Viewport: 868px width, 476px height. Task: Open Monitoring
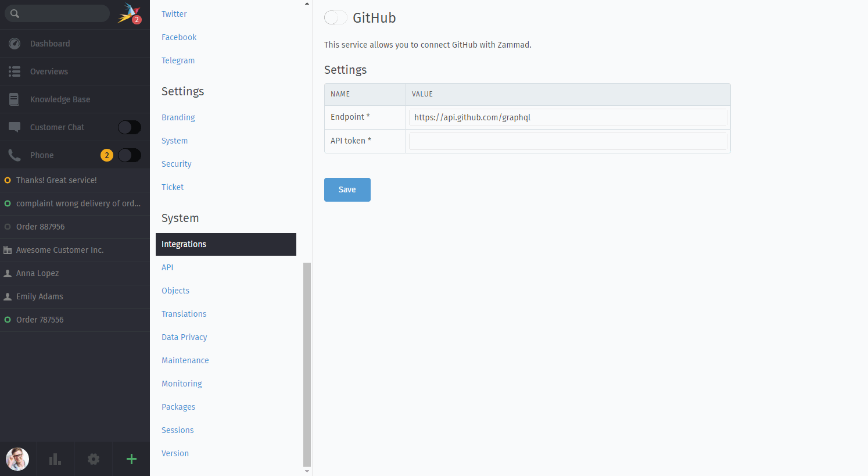click(182, 384)
